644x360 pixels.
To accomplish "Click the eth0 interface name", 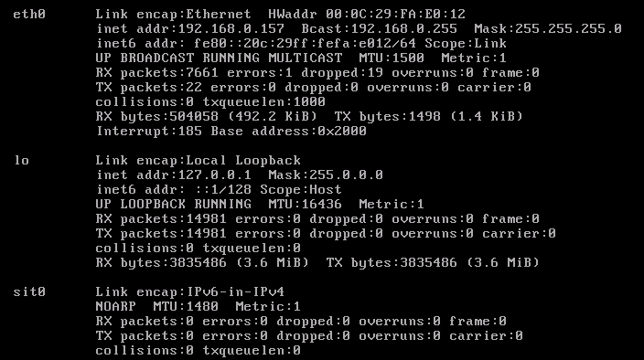I will point(29,15).
